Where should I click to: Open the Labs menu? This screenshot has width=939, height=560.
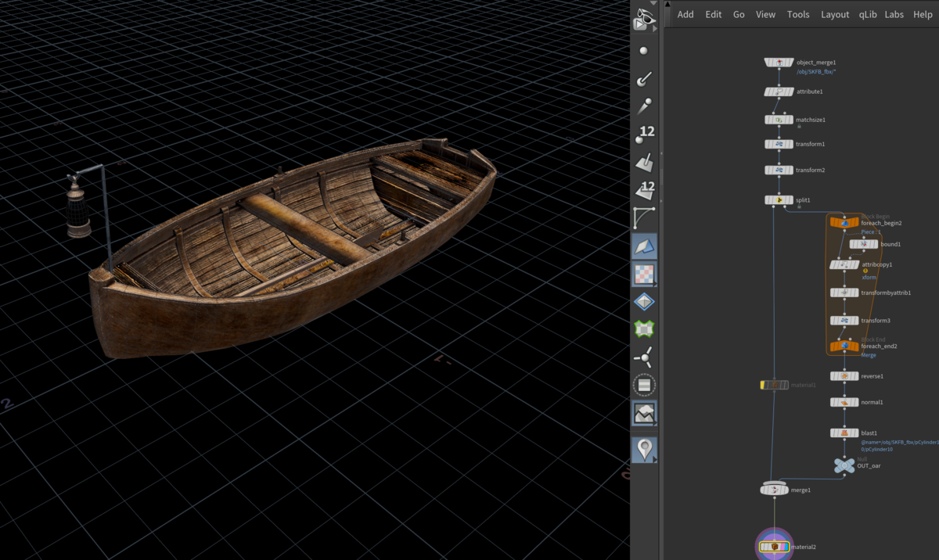894,14
